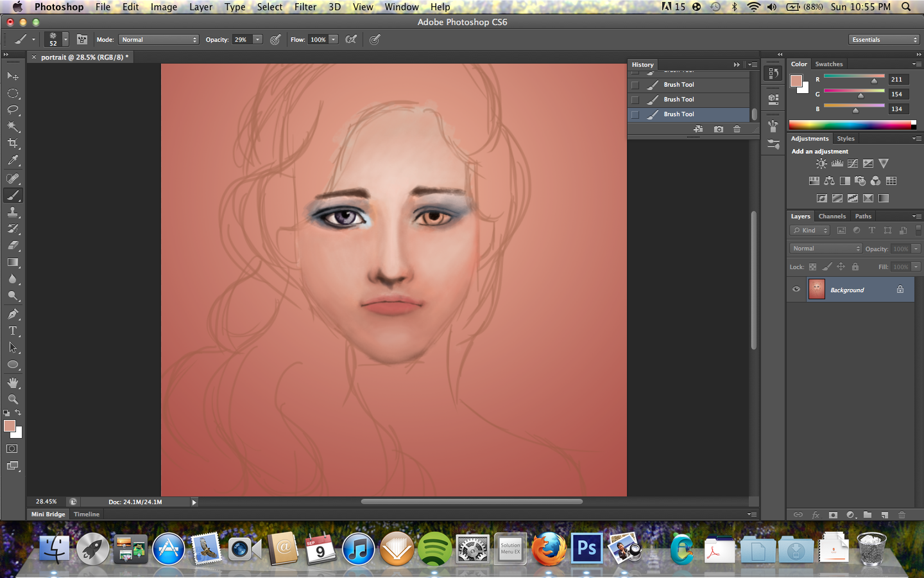The width and height of the screenshot is (924, 578).
Task: Open the Filter menu in the menu bar
Action: (305, 7)
